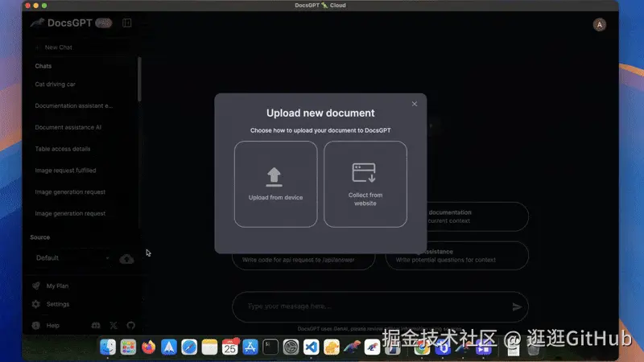The width and height of the screenshot is (644, 362).
Task: Open App Store from the dock
Action: click(250, 348)
